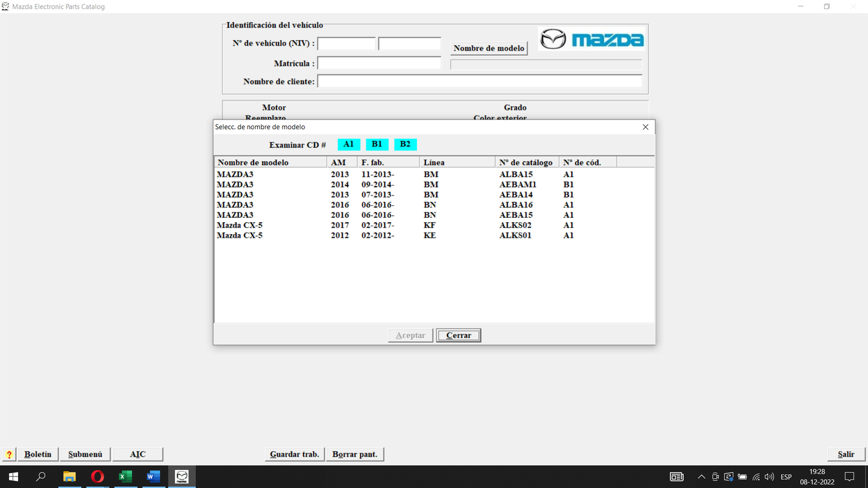The height and width of the screenshot is (488, 868).
Task: Click catalog number ALKS02 cell
Action: 515,226
